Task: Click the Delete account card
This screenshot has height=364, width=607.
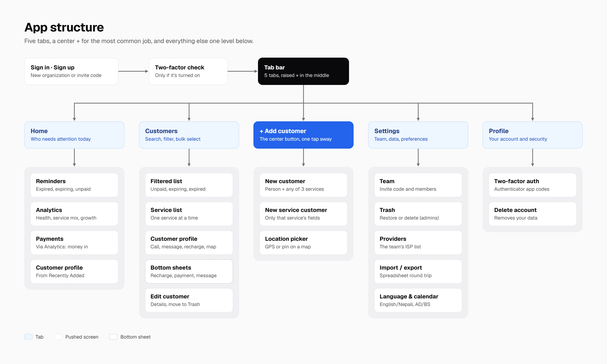Action: click(x=532, y=214)
